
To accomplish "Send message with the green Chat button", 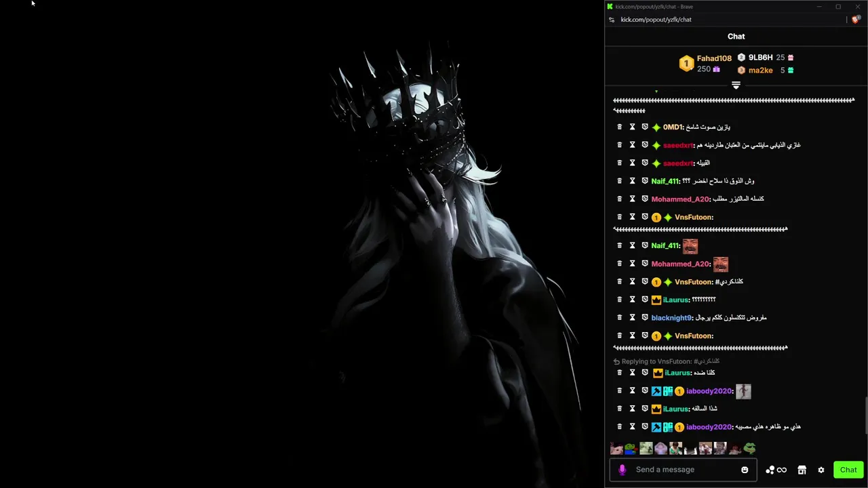I will tap(848, 470).
